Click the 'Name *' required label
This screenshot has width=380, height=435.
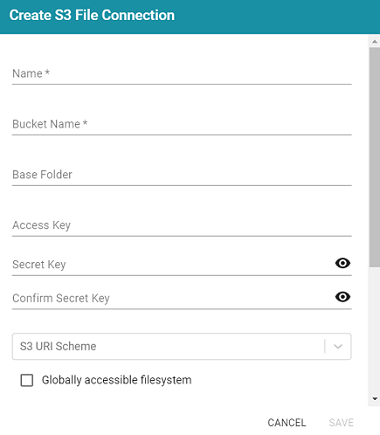31,74
